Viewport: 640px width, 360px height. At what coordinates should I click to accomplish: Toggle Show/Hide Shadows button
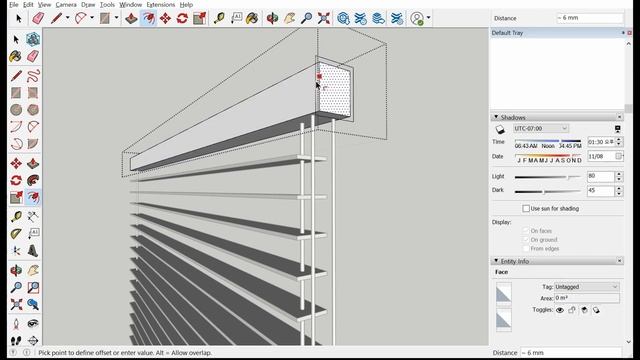tap(500, 129)
